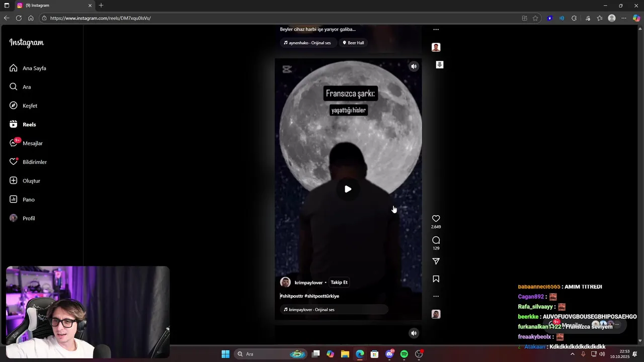The height and width of the screenshot is (362, 644).
Task: Click the blue sound waves extension icon
Action: (x=561, y=18)
